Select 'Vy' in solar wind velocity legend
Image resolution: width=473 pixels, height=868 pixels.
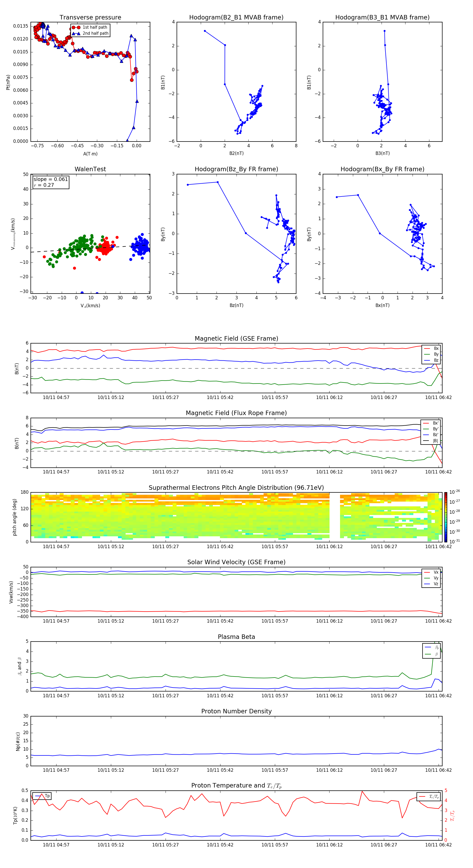pyautogui.click(x=431, y=578)
